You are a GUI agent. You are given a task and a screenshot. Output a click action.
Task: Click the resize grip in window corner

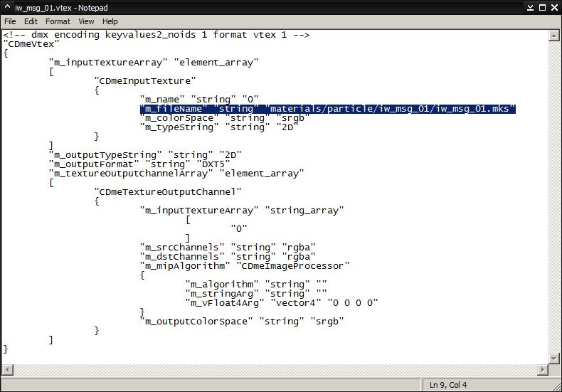tap(556, 386)
